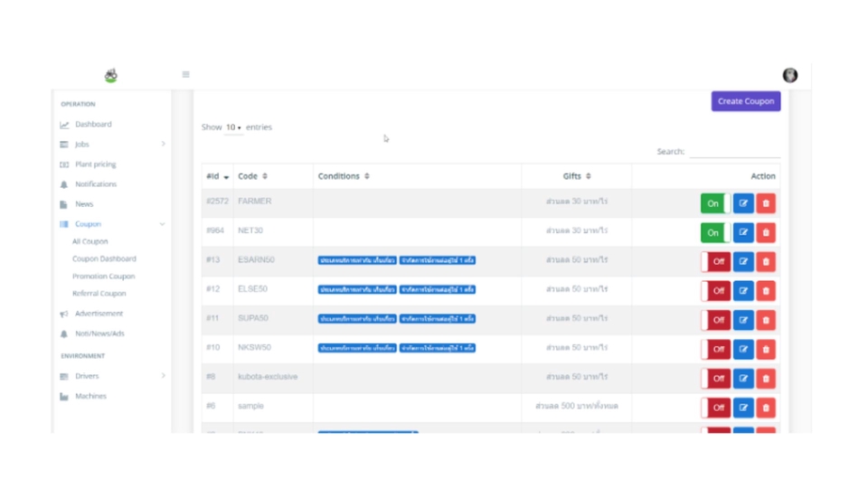This screenshot has height=488, width=868.
Task: Click the Create Coupon button
Action: (746, 101)
